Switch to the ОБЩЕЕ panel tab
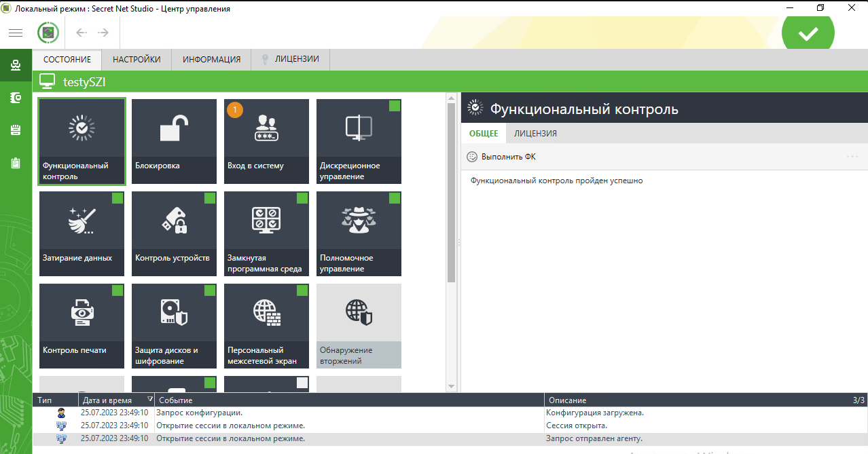This screenshot has width=868, height=454. [x=484, y=133]
